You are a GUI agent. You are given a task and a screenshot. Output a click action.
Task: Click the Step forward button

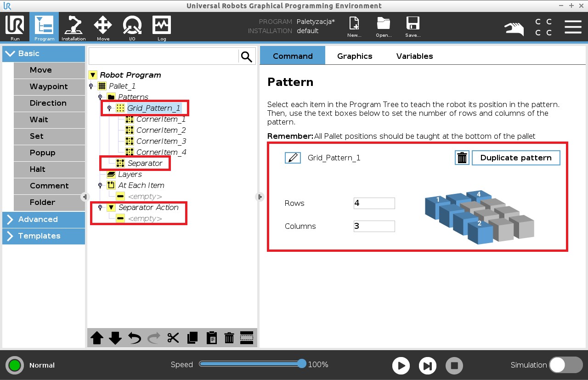click(x=428, y=366)
